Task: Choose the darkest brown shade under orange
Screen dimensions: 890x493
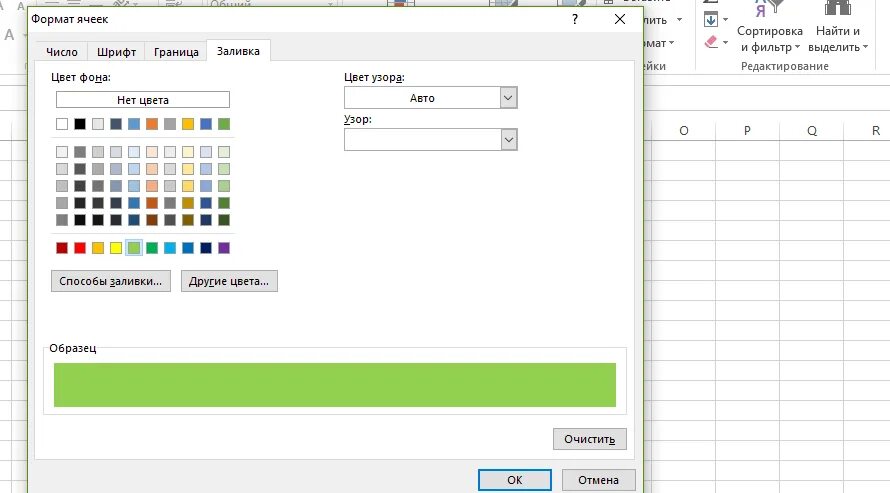Action: coord(152,220)
